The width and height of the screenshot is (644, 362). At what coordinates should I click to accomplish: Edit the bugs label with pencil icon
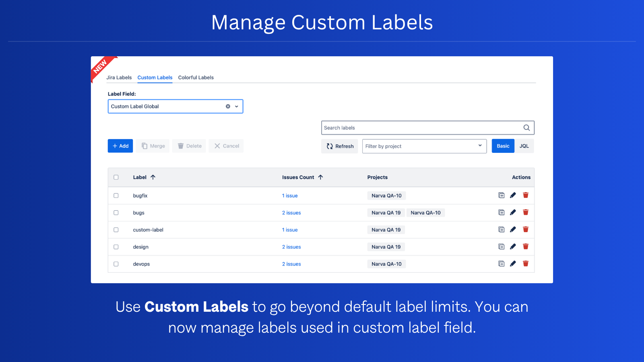513,212
